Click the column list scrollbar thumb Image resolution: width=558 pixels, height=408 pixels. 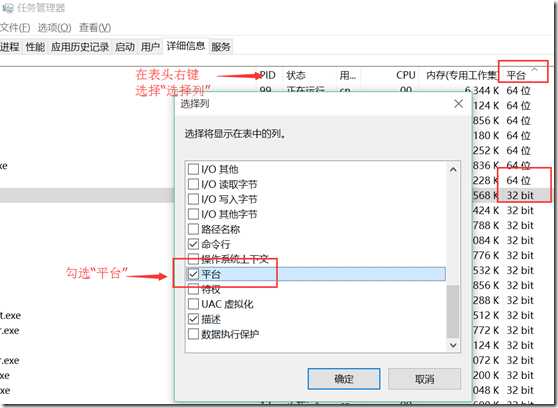click(453, 311)
